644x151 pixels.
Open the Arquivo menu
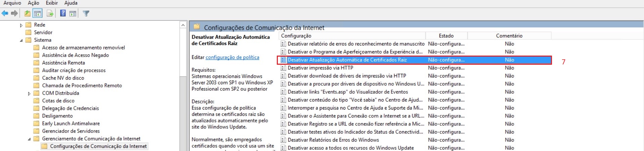tap(12, 3)
